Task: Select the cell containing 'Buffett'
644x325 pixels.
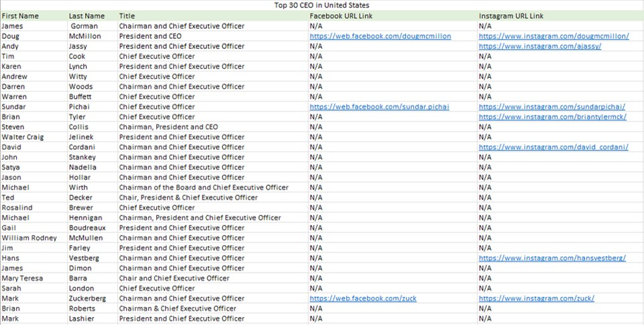Action: (80, 97)
